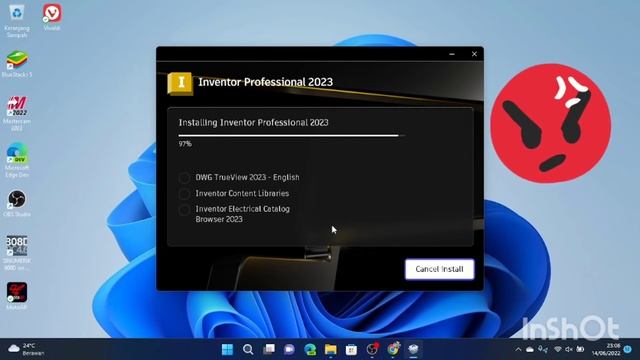Open the Windows Start menu
The image size is (640, 360).
[x=227, y=349]
